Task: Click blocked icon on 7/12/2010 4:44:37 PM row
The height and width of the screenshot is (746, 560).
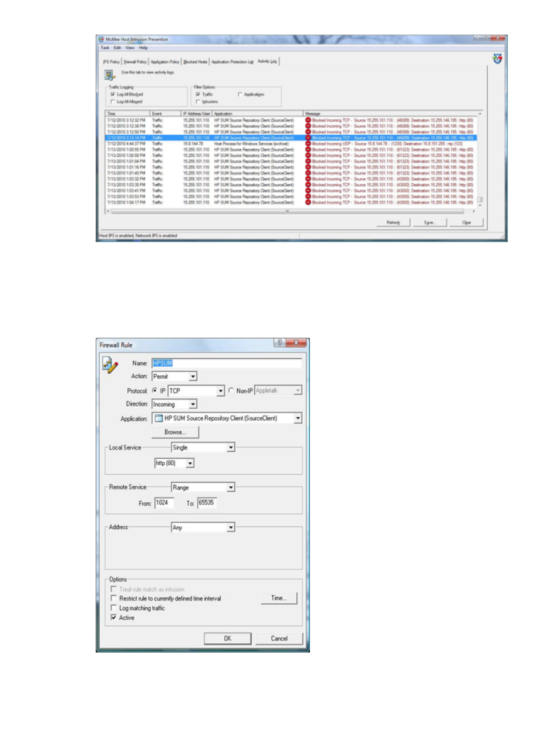Action: (x=308, y=143)
